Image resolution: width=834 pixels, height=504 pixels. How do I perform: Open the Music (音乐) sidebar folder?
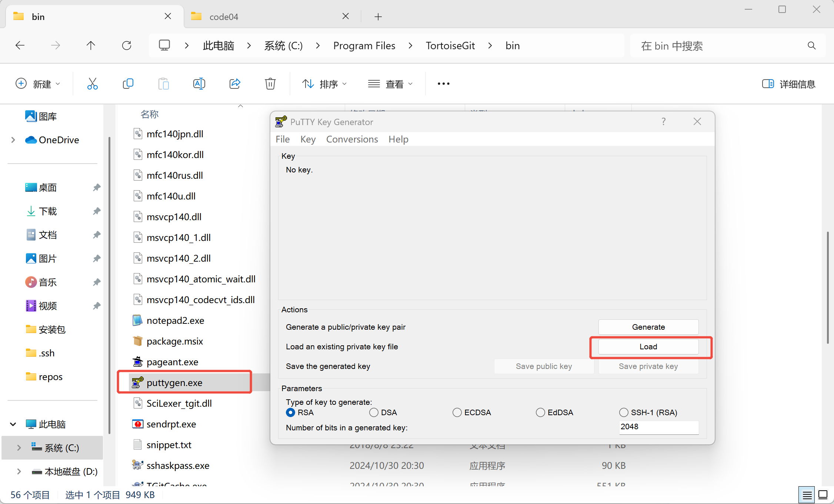pos(41,282)
